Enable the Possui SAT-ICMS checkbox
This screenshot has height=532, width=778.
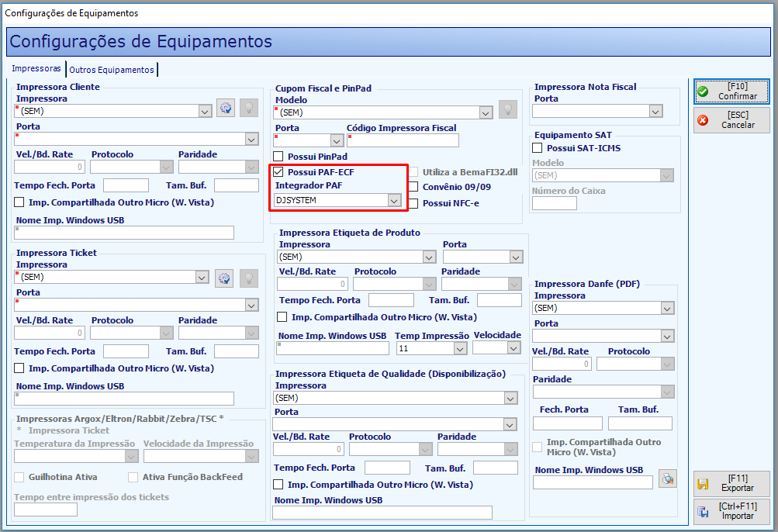pyautogui.click(x=537, y=148)
